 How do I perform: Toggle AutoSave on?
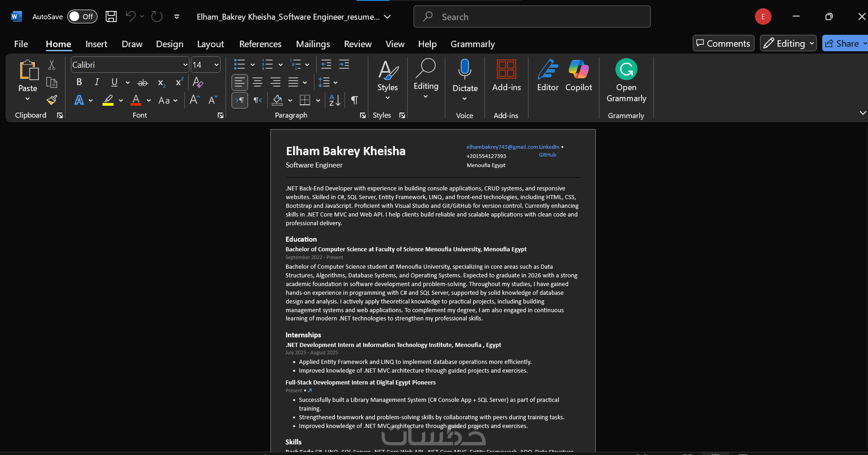pos(82,16)
